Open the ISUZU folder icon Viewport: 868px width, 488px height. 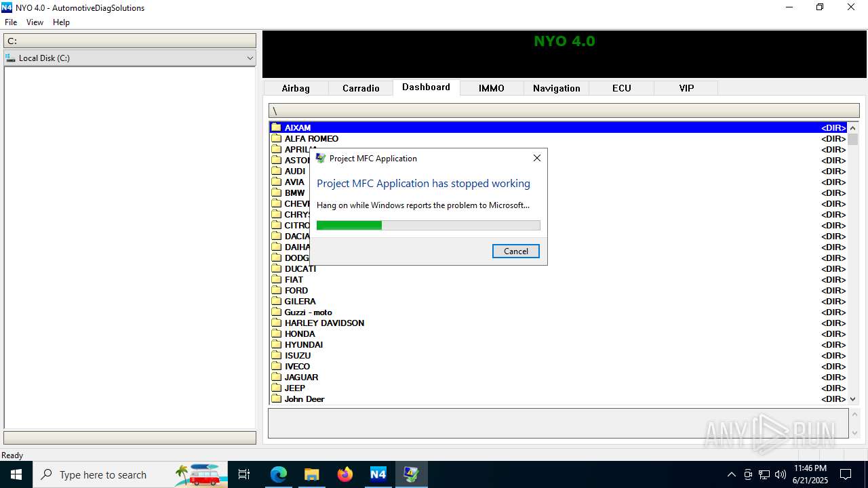[276, 355]
